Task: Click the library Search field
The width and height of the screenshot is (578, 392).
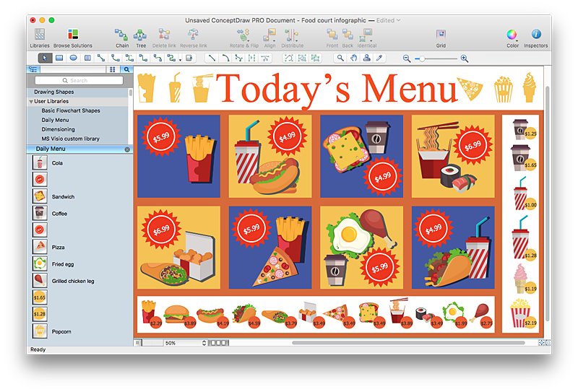Action: click(x=79, y=80)
